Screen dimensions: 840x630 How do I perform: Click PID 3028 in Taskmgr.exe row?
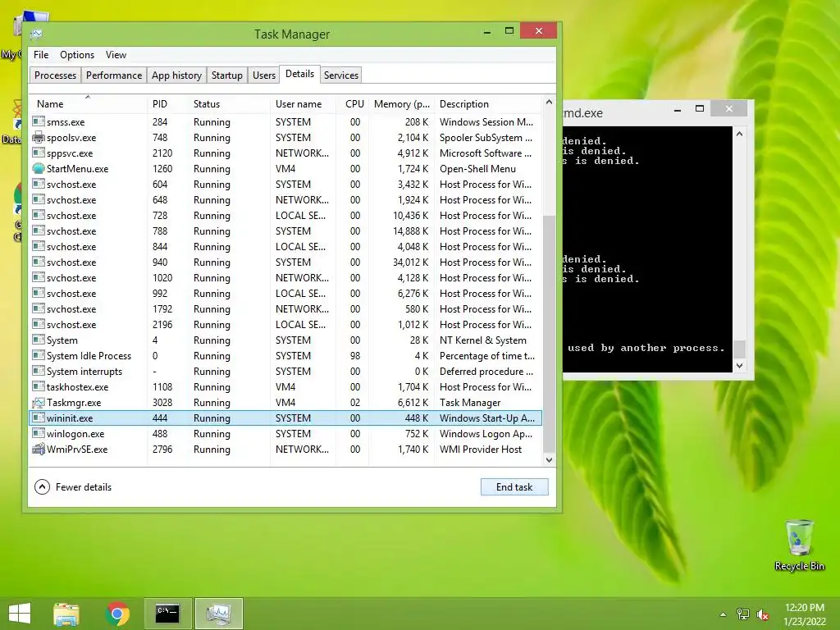coord(162,402)
